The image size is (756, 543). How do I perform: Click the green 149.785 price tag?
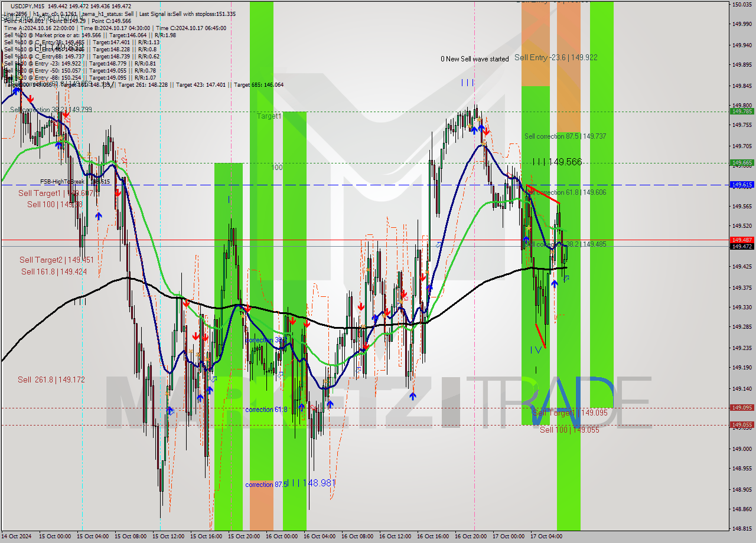742,111
